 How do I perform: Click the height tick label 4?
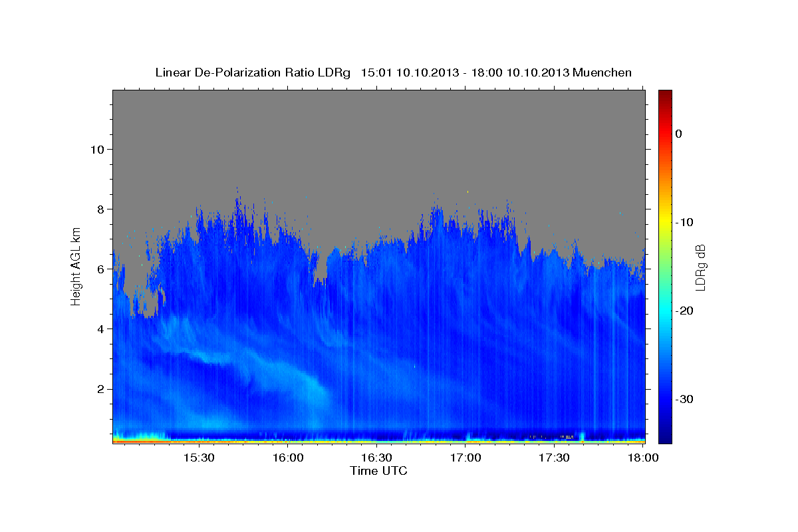(100, 329)
